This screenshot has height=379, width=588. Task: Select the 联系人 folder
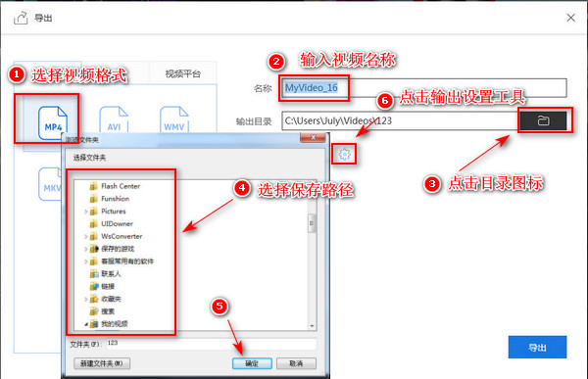pos(111,273)
